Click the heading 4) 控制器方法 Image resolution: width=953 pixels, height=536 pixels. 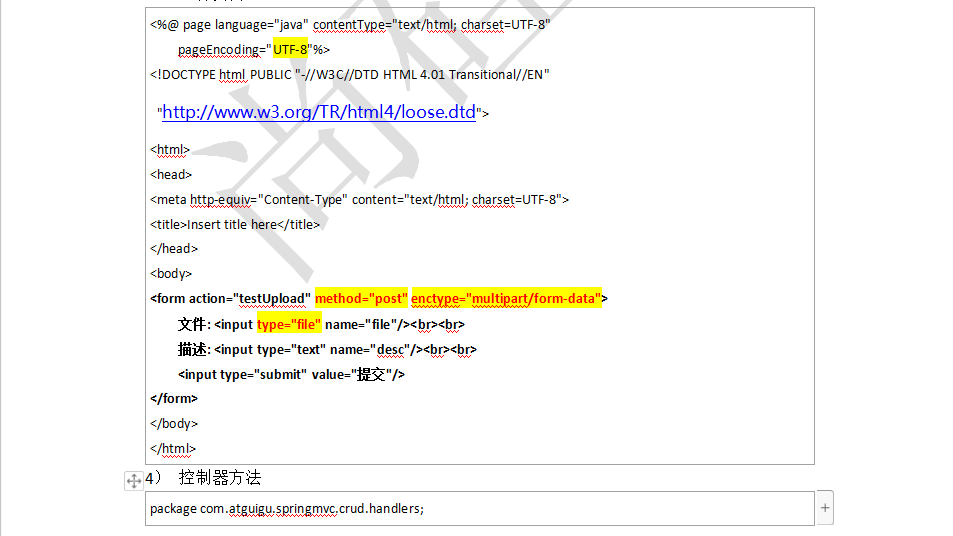pyautogui.click(x=203, y=478)
